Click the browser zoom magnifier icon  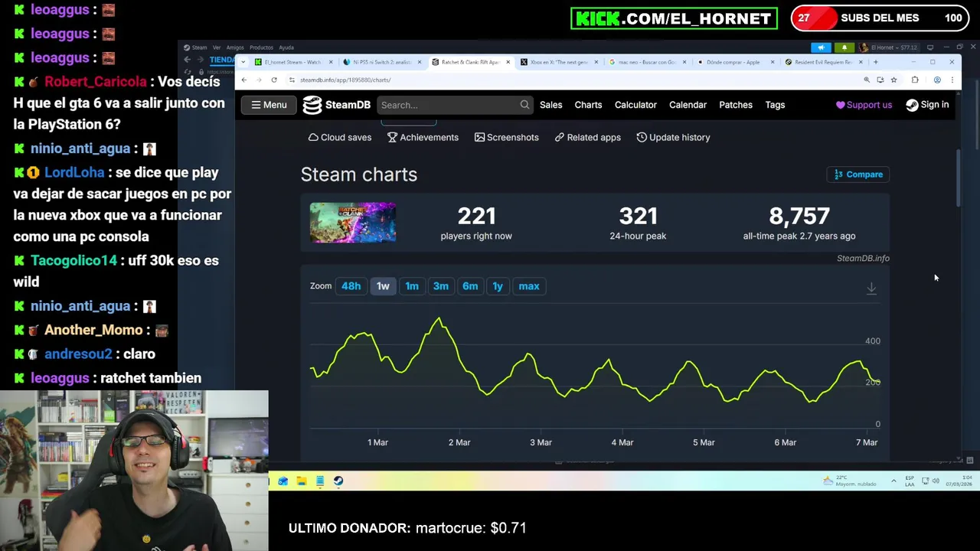coord(867,80)
